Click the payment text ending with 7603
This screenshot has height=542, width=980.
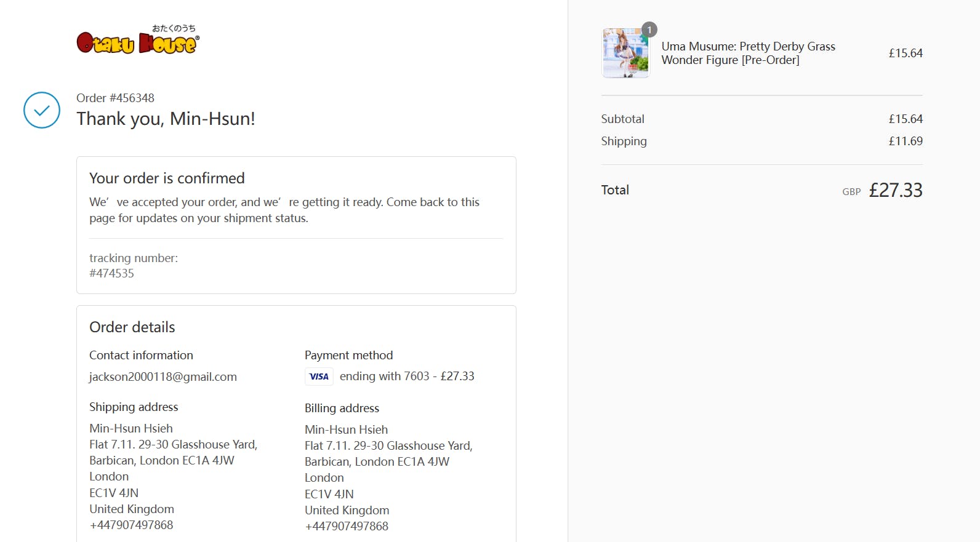407,376
